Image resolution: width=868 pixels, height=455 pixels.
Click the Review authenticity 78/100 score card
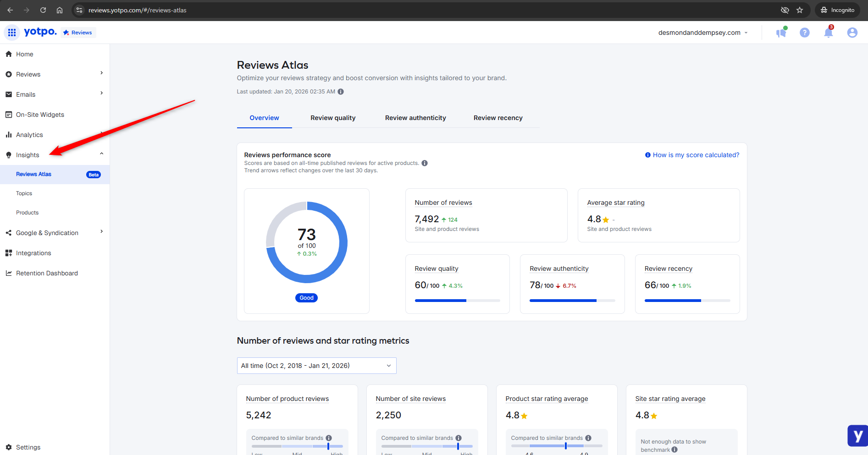point(572,284)
